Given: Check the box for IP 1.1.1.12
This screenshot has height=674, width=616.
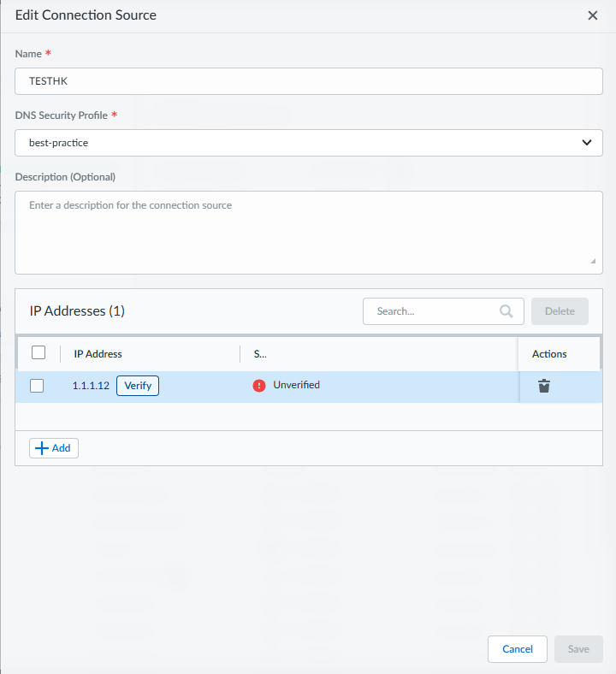Looking at the screenshot, I should (x=37, y=386).
